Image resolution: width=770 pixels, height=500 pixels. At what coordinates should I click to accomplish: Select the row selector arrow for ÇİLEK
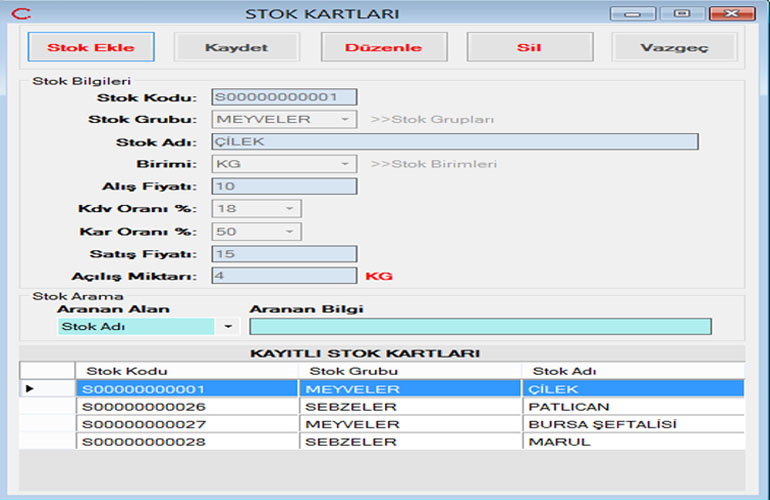pos(30,388)
